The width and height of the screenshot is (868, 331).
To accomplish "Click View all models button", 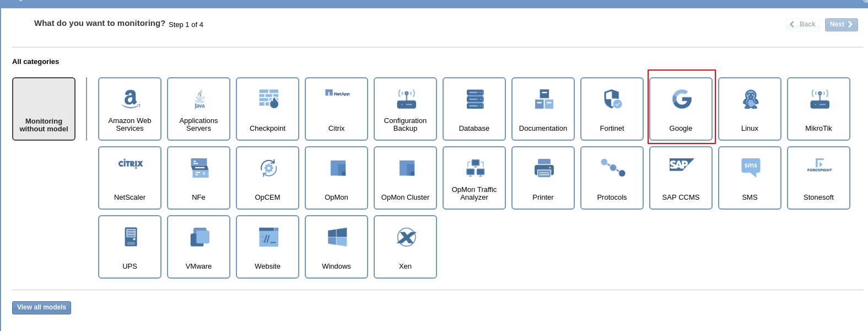I will point(41,307).
